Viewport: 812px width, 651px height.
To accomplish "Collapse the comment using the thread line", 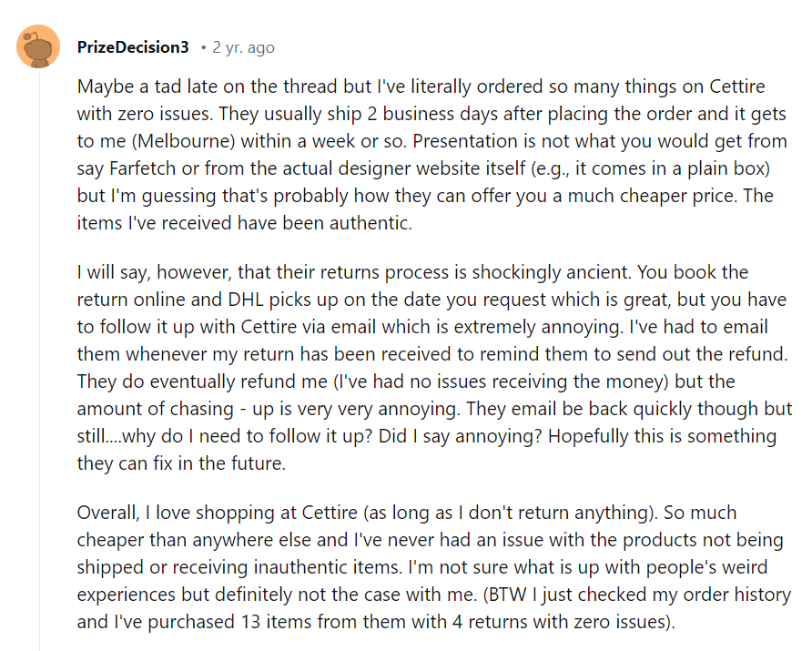I will coord(38,364).
